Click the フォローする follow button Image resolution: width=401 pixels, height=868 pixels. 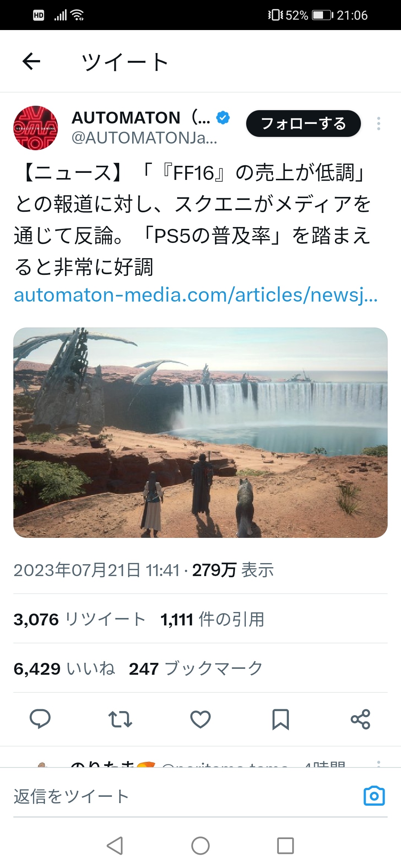(303, 124)
